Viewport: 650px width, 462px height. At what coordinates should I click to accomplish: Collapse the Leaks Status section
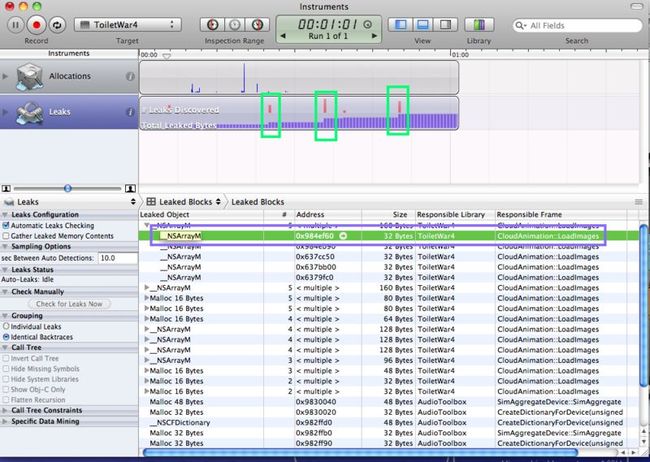[5, 270]
